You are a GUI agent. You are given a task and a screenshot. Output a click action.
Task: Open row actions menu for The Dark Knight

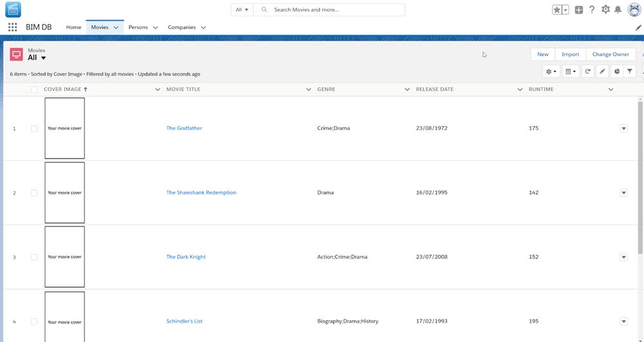[x=623, y=257]
